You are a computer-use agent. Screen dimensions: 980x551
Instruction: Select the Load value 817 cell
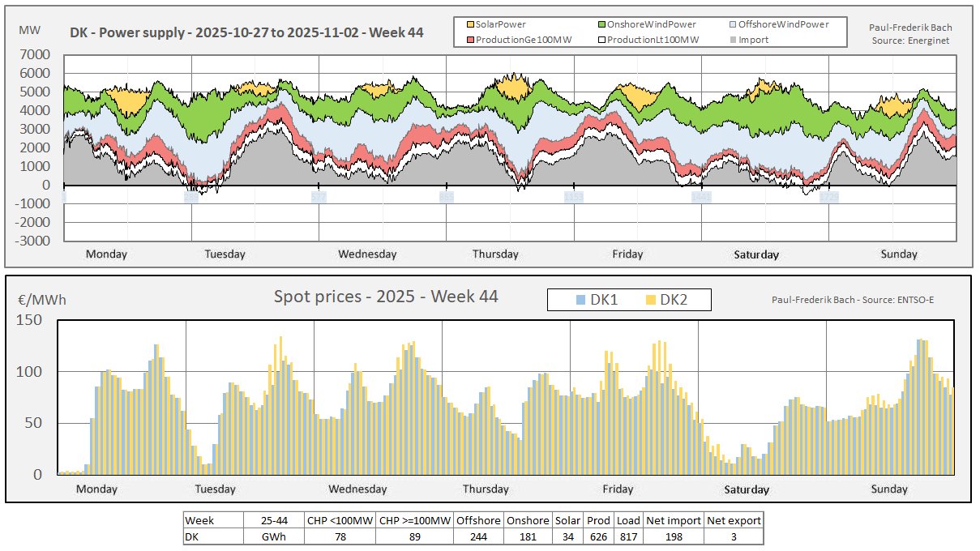tap(627, 536)
